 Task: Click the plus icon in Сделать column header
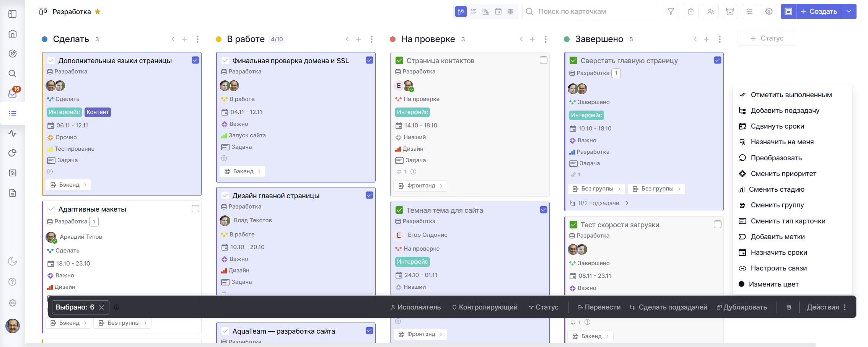(x=184, y=39)
